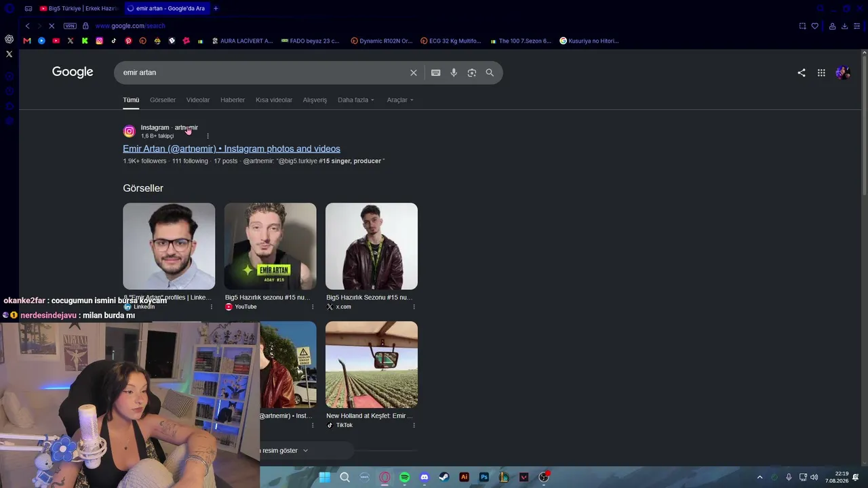Open Discord from the taskbar
868x488 pixels.
(x=425, y=477)
